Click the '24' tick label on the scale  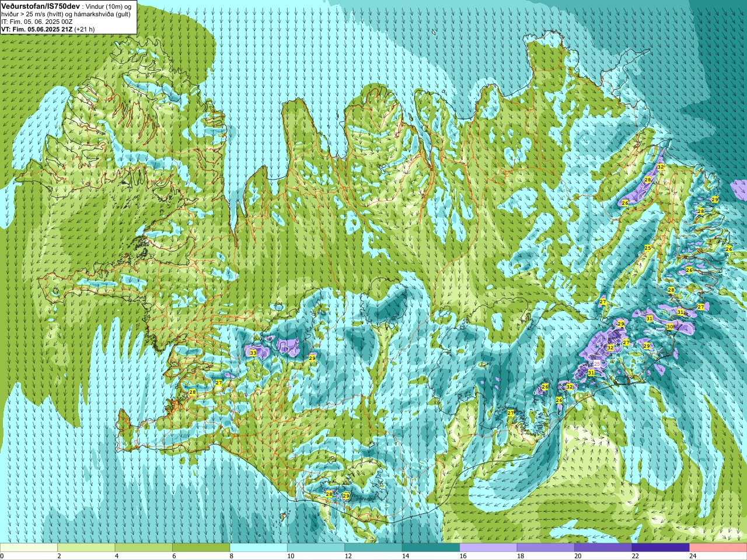point(692,556)
